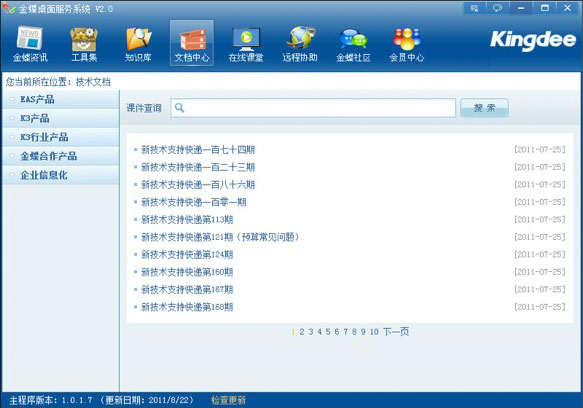
Task: Go to page 5 in pagination
Action: pos(328,331)
